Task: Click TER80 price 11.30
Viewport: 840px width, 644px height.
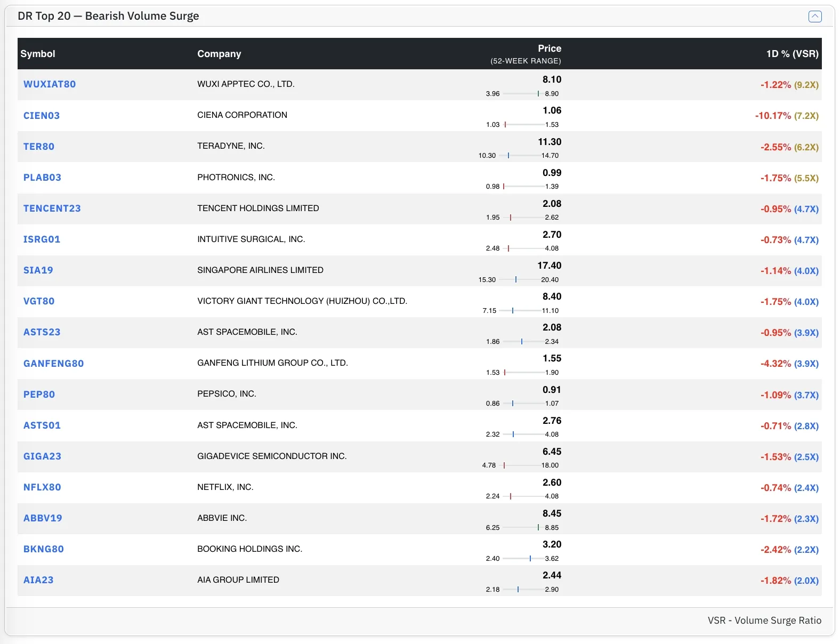Action: (550, 142)
